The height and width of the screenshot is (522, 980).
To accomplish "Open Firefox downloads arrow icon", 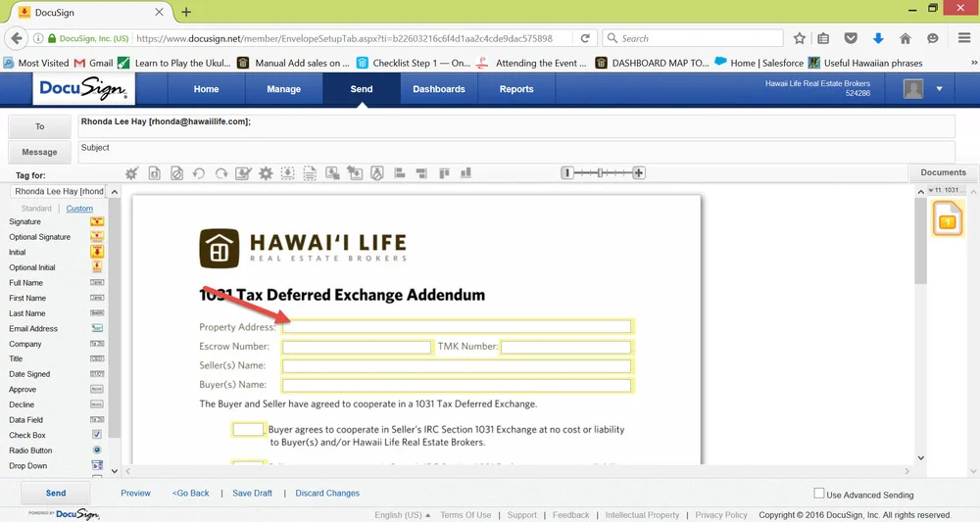I will (x=878, y=38).
